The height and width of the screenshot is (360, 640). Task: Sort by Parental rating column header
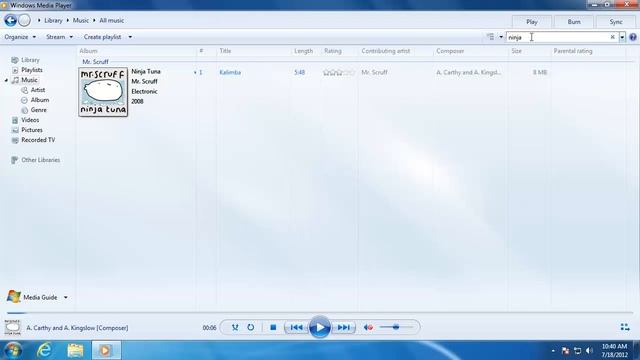573,51
